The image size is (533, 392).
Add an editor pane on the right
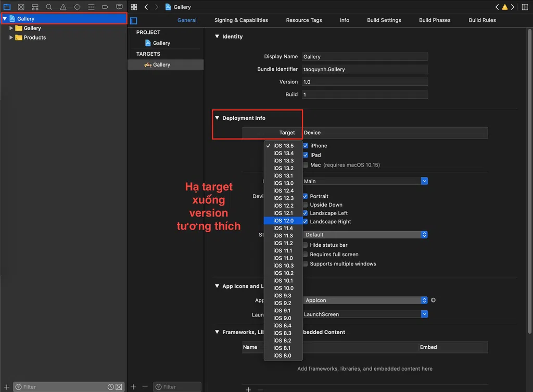tap(525, 7)
